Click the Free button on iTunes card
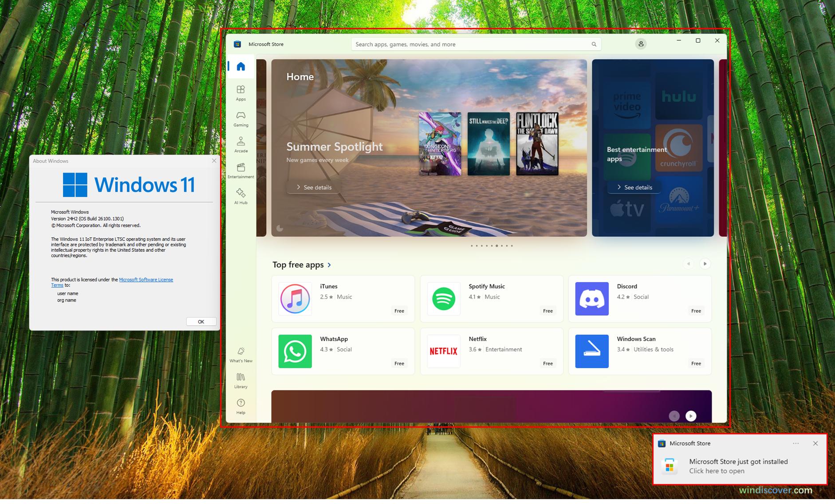This screenshot has height=504, width=835. pos(399,311)
